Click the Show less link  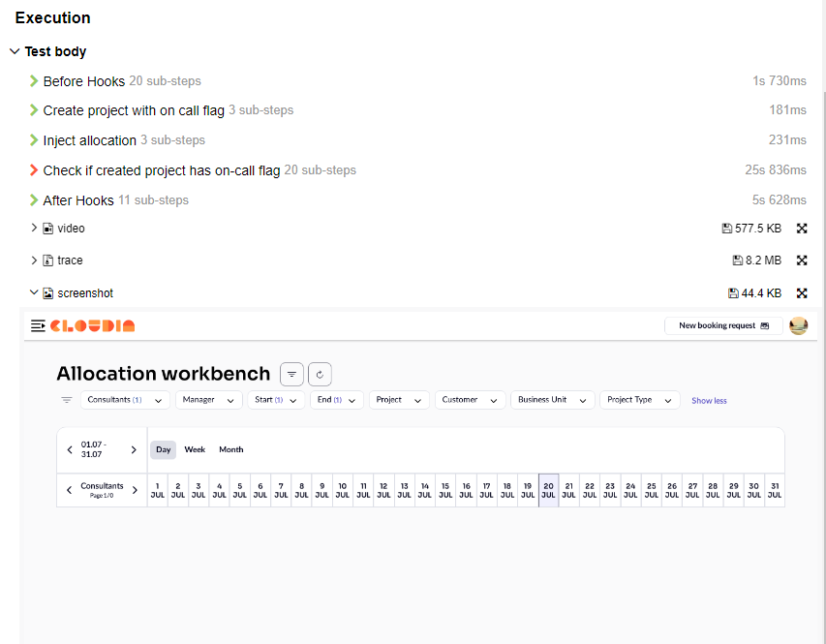709,401
